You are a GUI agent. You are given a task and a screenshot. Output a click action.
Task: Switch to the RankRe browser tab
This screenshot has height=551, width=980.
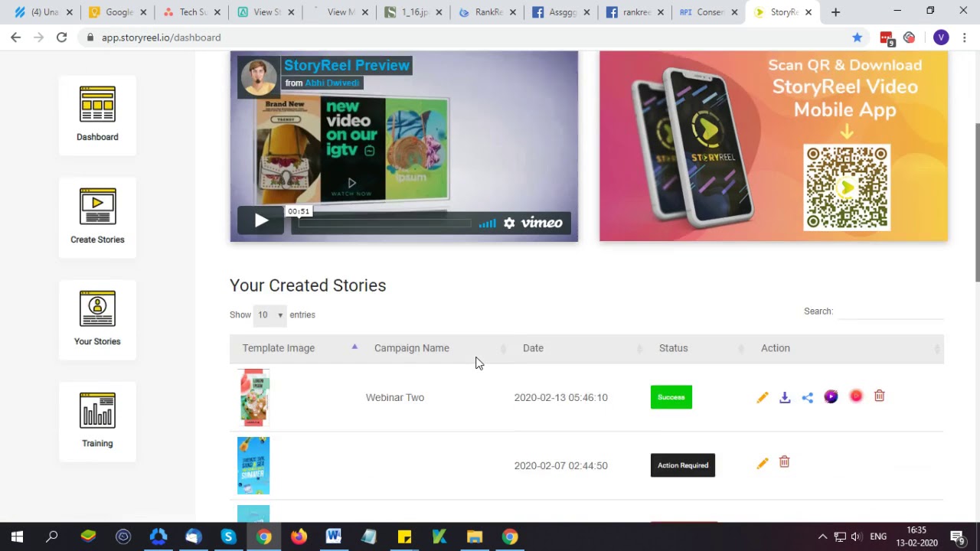(x=488, y=12)
